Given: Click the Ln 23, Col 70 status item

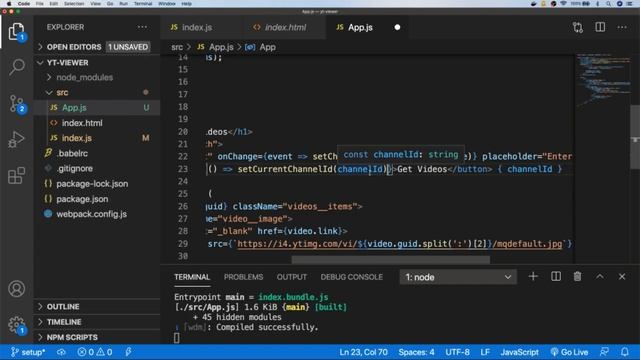Looking at the screenshot, I should (x=363, y=352).
